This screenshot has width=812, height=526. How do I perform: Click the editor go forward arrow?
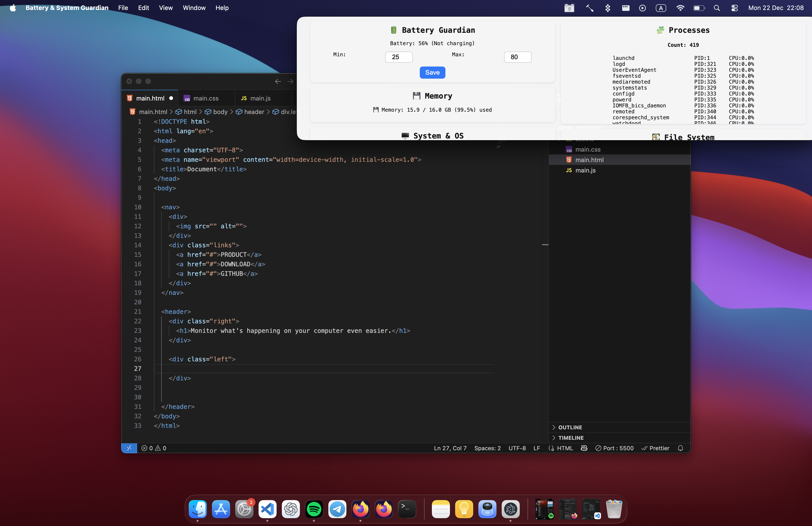pyautogui.click(x=290, y=81)
